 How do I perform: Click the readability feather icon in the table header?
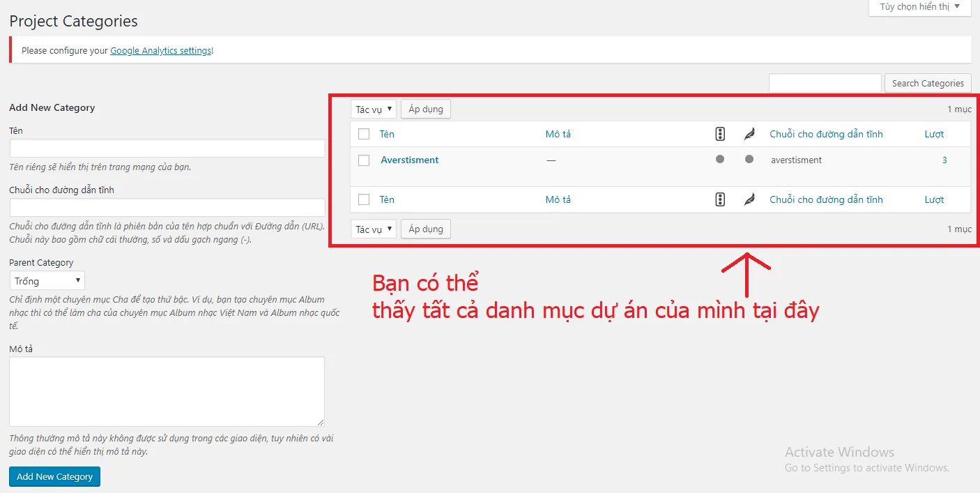point(749,134)
